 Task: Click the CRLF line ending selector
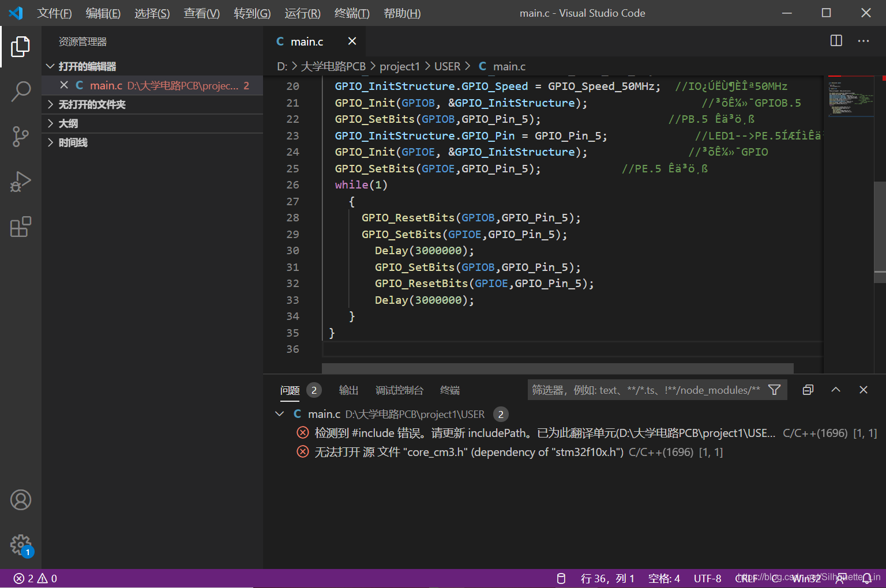click(746, 578)
